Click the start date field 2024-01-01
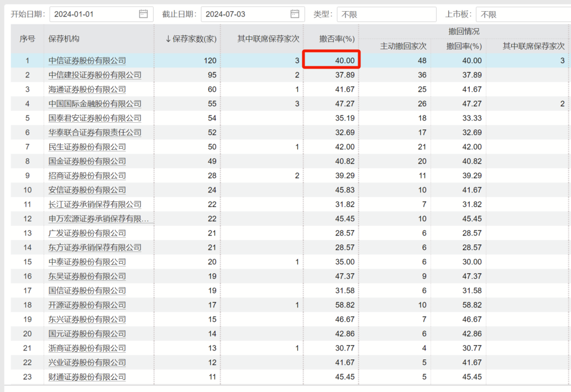The height and width of the screenshot is (392, 571). click(101, 14)
